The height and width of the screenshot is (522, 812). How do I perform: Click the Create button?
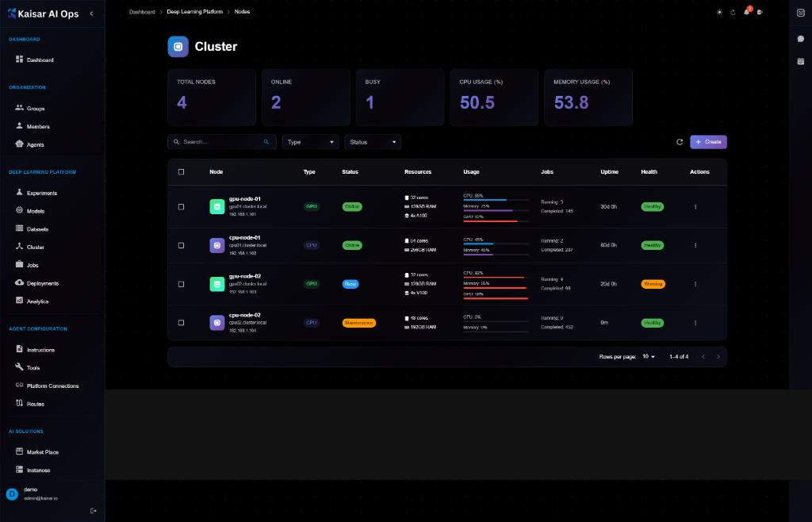pos(708,141)
